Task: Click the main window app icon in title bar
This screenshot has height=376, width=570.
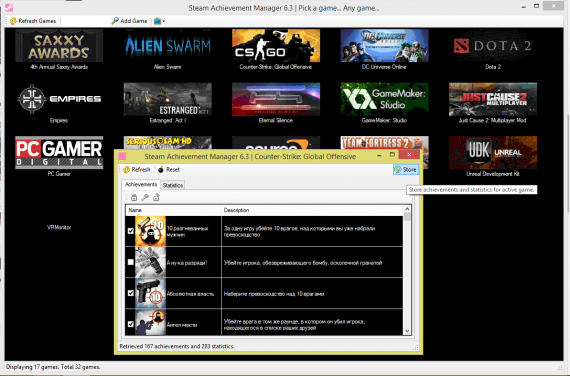Action: [x=9, y=7]
